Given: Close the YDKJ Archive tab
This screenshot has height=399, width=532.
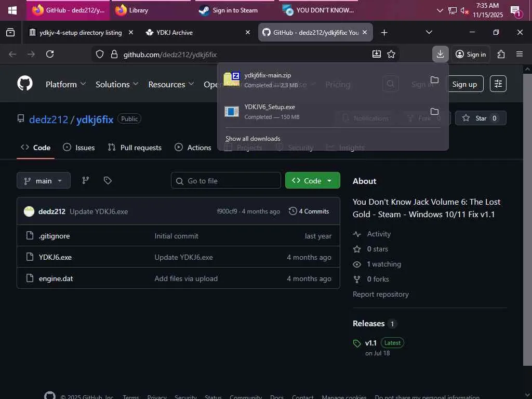Looking at the screenshot, I should point(248,32).
